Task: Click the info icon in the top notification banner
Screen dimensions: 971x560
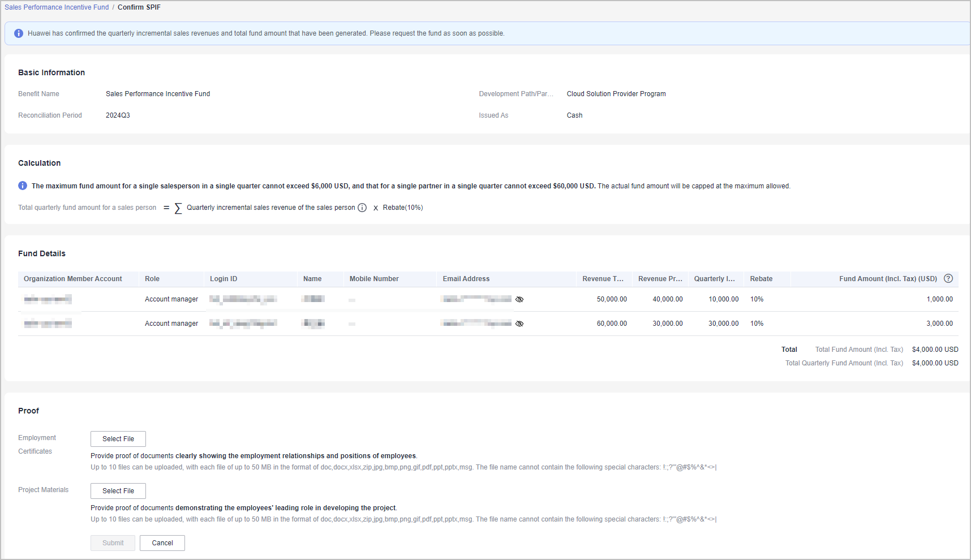Action: pyautogui.click(x=19, y=33)
